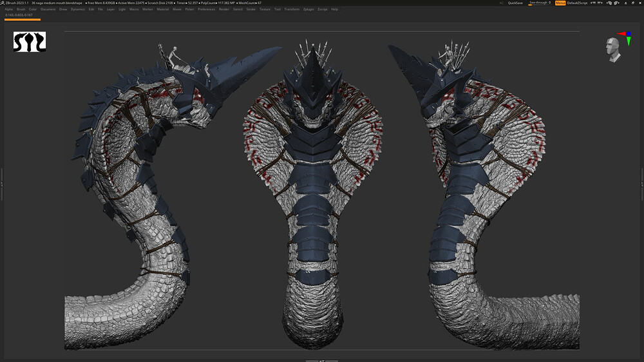
Task: Click the CamView head orientation icon
Action: pyautogui.click(x=613, y=49)
